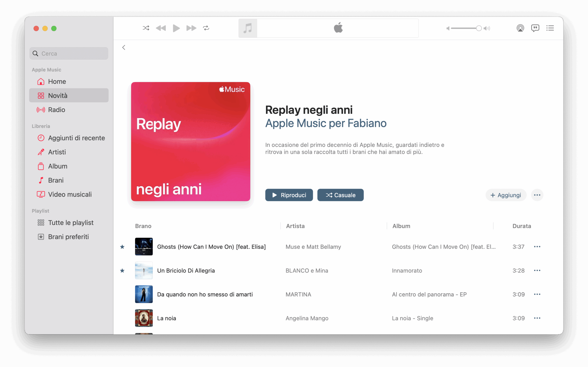Open Aggiunti di recente library section
The width and height of the screenshot is (588, 367).
tap(69, 138)
